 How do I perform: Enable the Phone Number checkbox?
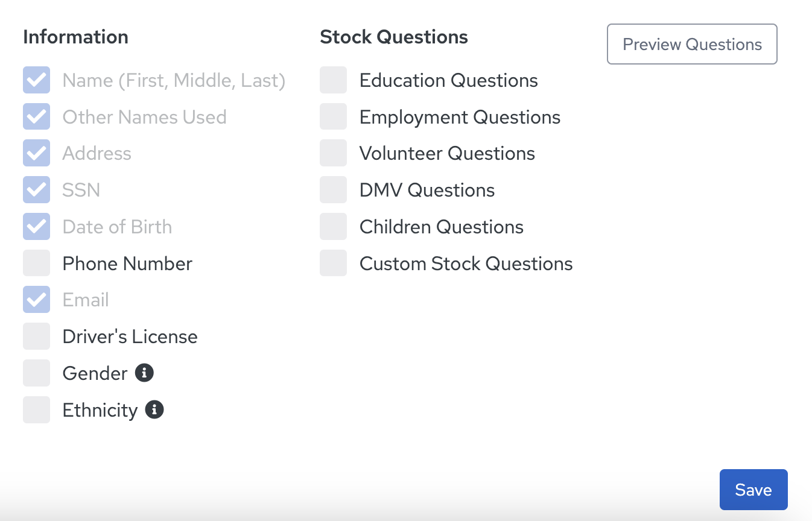click(x=37, y=263)
